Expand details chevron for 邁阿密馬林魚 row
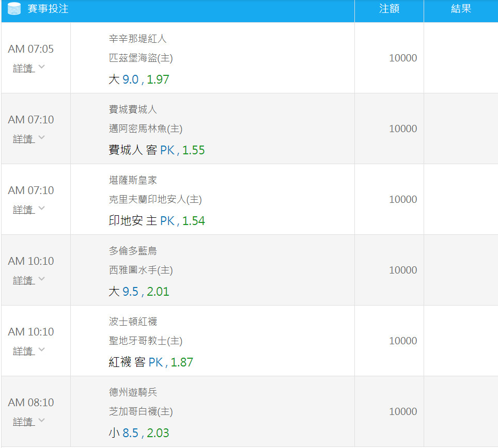This screenshot has width=498, height=448. point(42,138)
